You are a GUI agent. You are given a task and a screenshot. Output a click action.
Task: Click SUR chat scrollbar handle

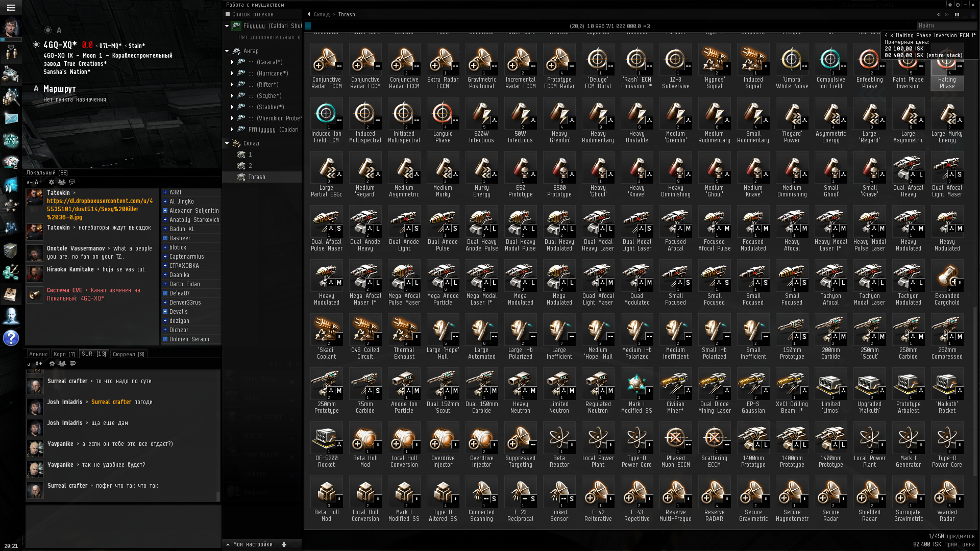[218, 496]
